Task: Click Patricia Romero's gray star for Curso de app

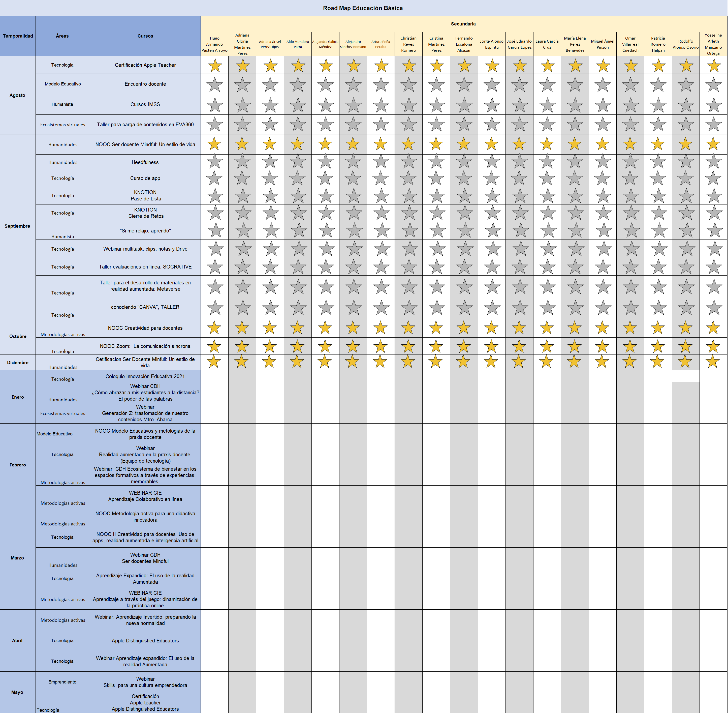Action: (x=658, y=178)
